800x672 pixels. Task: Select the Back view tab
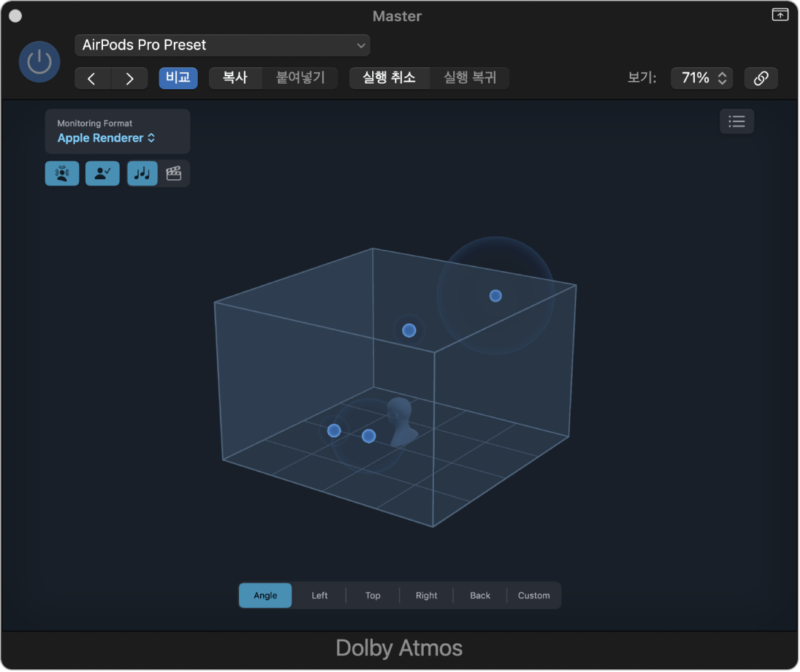[479, 595]
